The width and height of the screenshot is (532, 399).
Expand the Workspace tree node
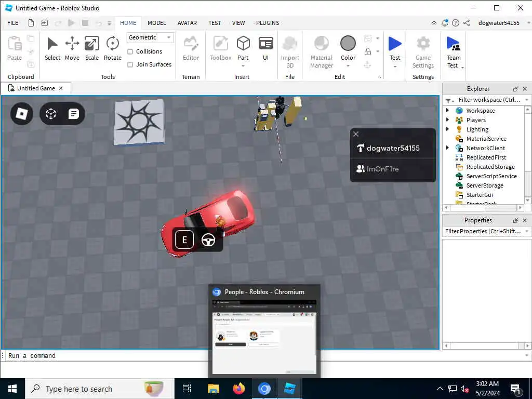point(447,110)
